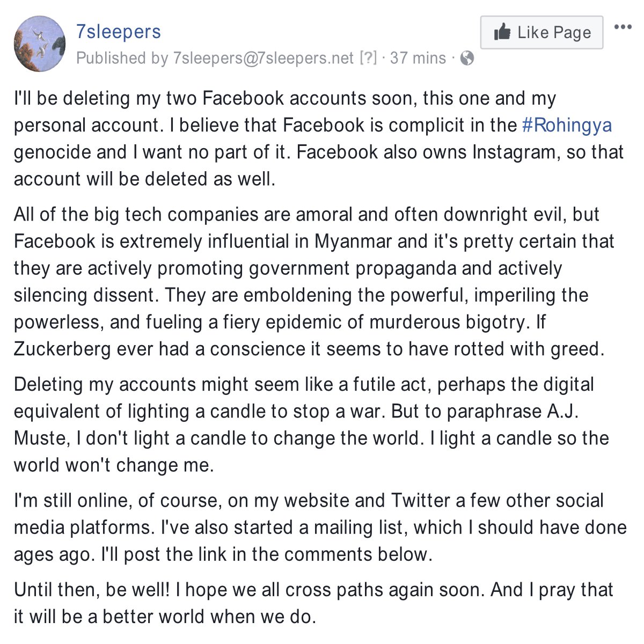Click the paragraph starting "I'll be deleting"
Image resolution: width=644 pixels, height=644 pixels.
[x=301, y=138]
